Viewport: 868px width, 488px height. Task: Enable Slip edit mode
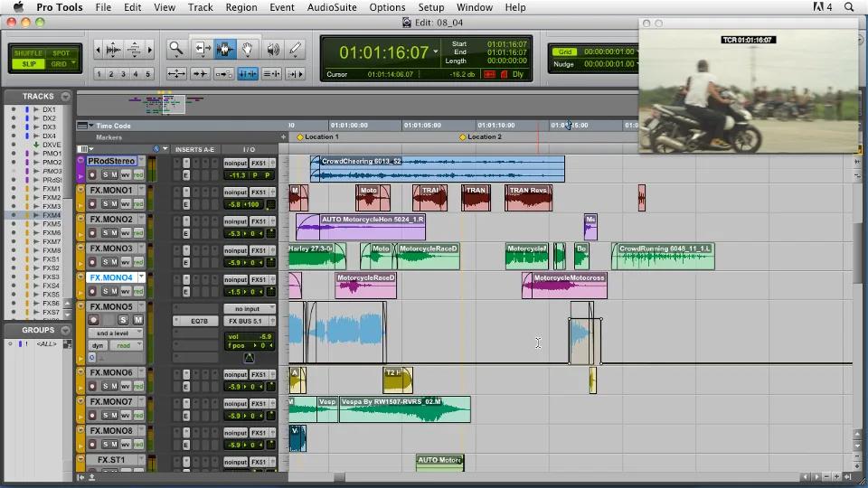[28, 63]
